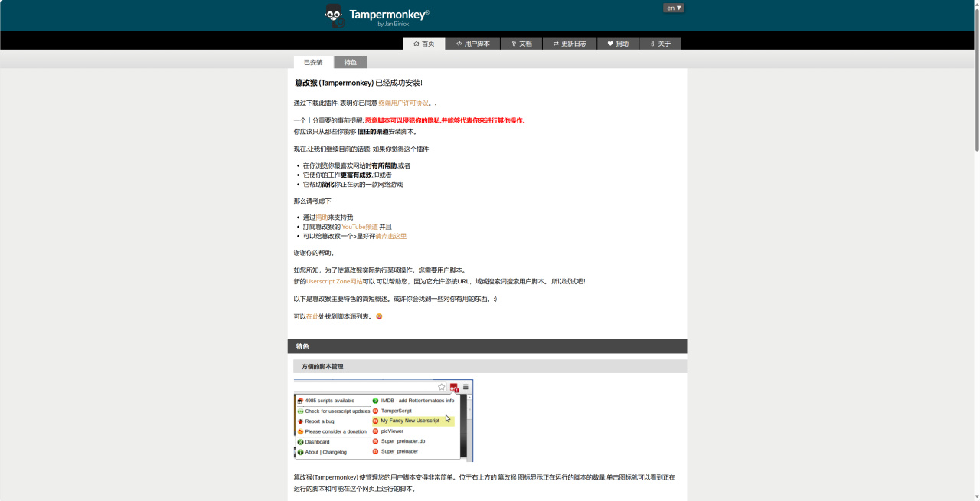Viewport: 980px width, 501px height.
Task: Click the 捐助 link in the body text
Action: coord(321,217)
